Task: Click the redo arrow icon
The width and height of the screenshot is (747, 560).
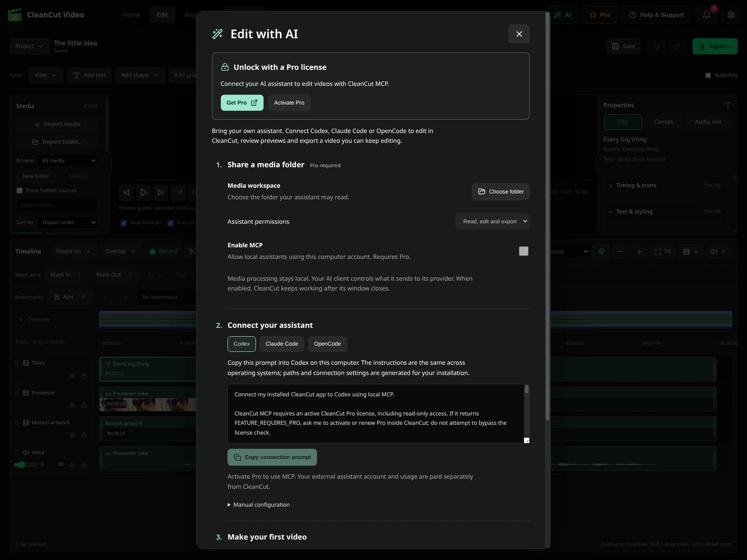Action: pos(677,46)
